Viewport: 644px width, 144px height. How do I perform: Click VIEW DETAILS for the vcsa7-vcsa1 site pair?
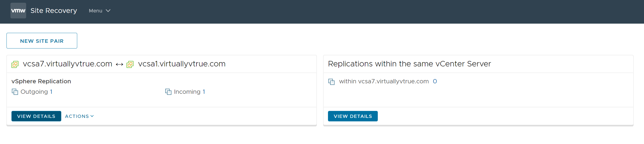(36, 116)
